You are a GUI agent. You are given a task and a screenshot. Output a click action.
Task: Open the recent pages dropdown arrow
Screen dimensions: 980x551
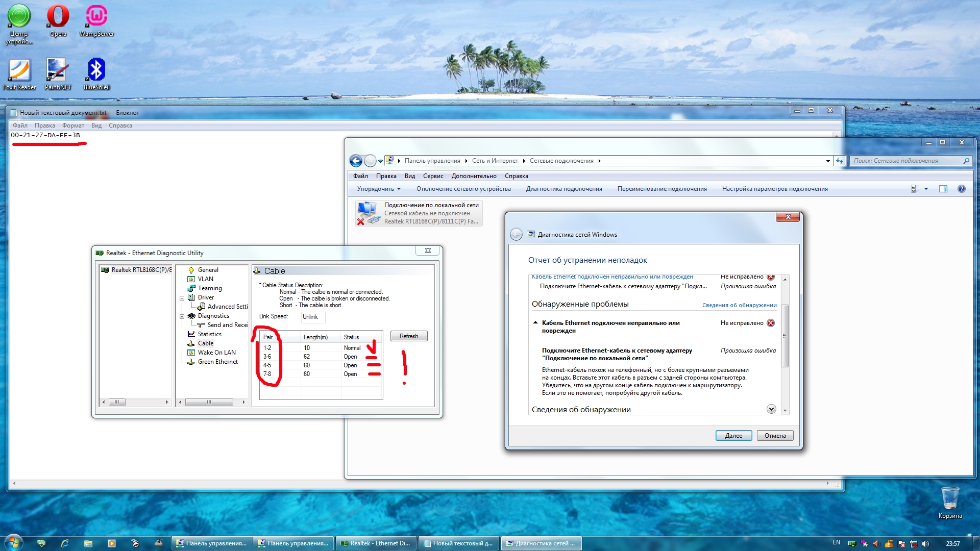tap(380, 161)
